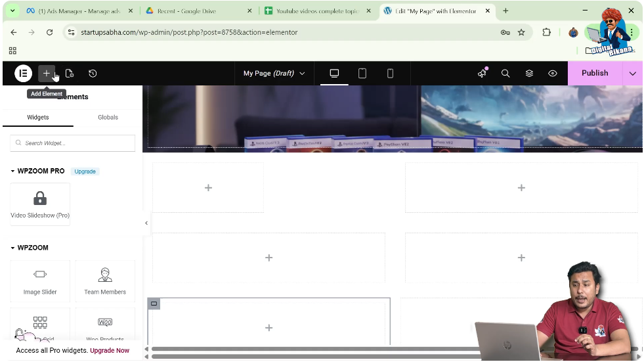Click the Add Element plus button
Screen dimensions: 644x364
coord(47,73)
